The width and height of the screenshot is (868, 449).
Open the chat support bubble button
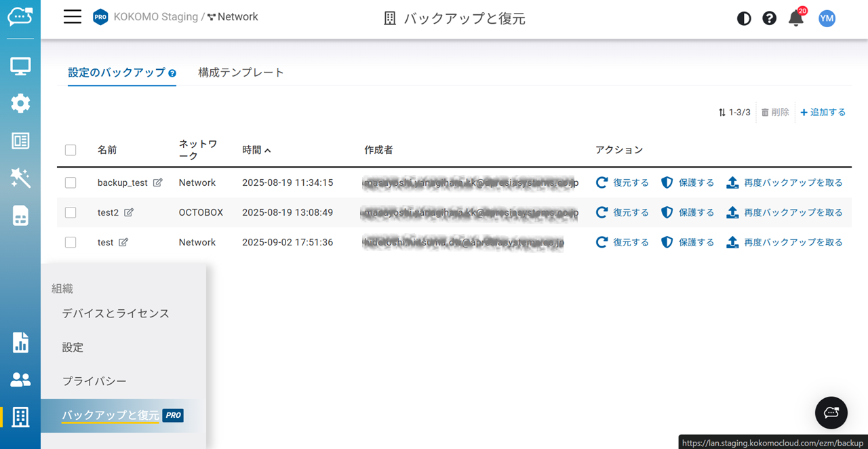(x=831, y=412)
